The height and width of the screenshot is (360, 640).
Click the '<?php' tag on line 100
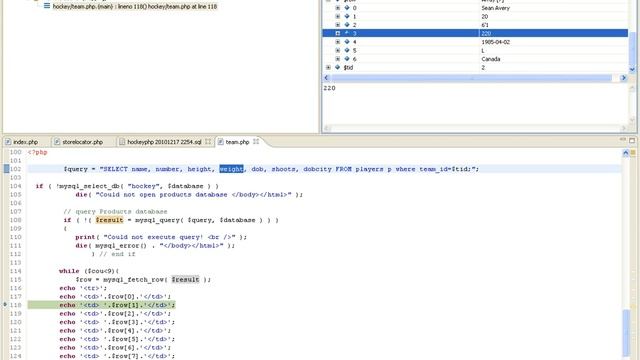pyautogui.click(x=38, y=152)
